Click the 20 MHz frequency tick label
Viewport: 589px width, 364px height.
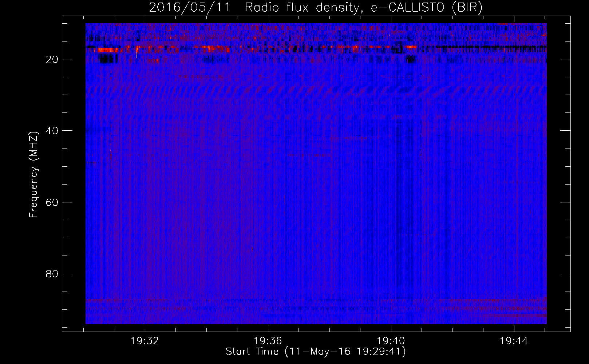pos(52,59)
